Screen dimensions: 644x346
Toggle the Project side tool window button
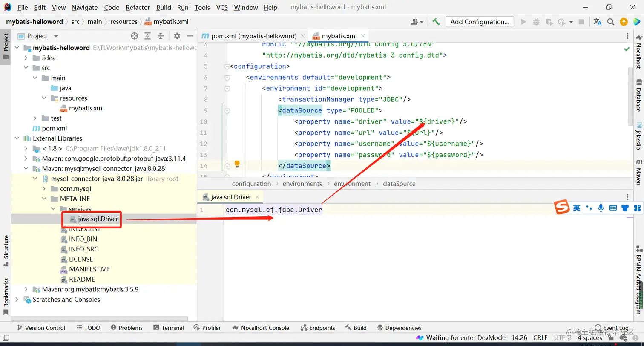coord(6,46)
